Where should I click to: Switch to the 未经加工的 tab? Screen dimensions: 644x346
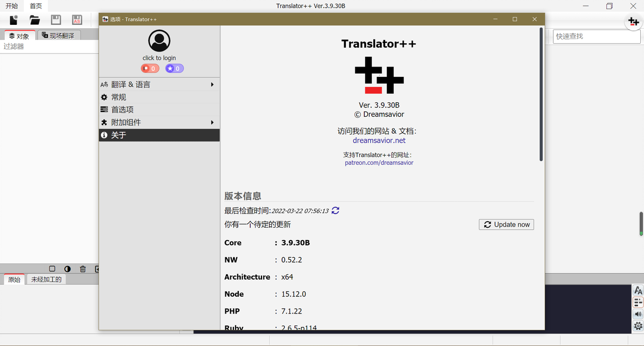(46, 280)
